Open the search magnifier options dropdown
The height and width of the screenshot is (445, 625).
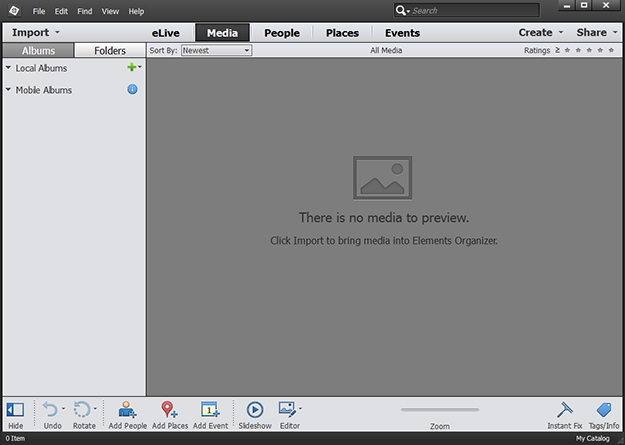403,11
